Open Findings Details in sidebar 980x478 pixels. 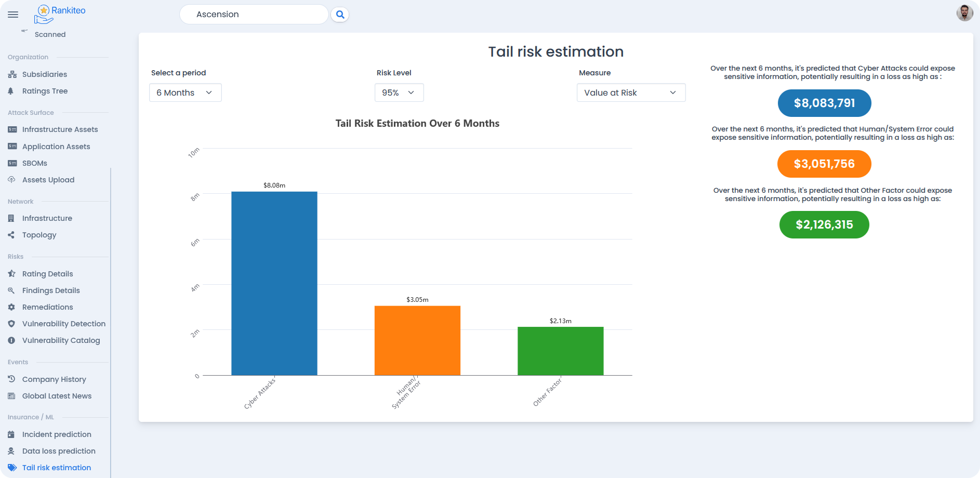51,290
